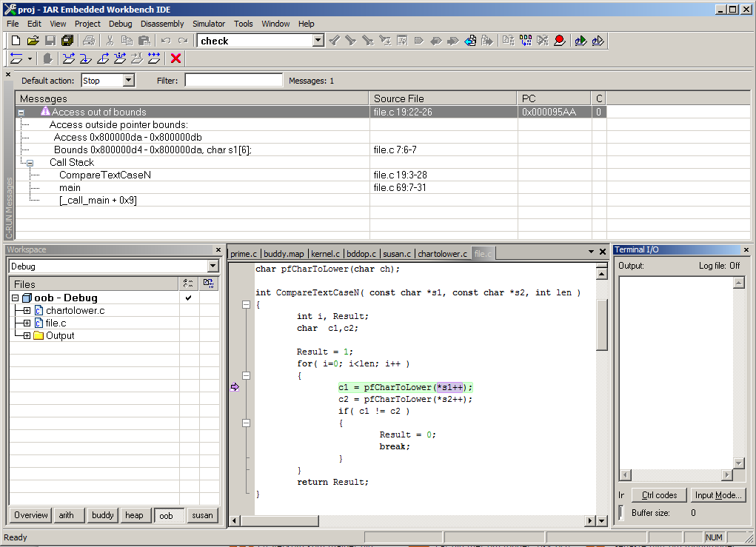Screen dimensions: 756x547
Task: Click the Undo arrow icon
Action: (166, 41)
